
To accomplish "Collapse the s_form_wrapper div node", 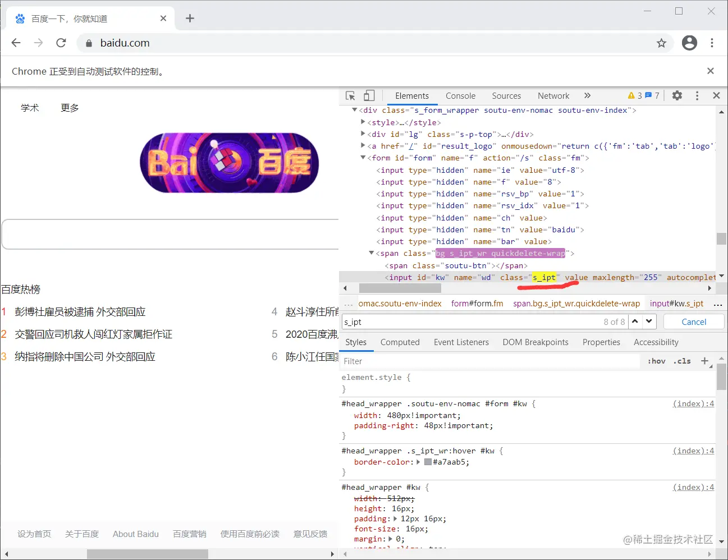I will pos(354,110).
